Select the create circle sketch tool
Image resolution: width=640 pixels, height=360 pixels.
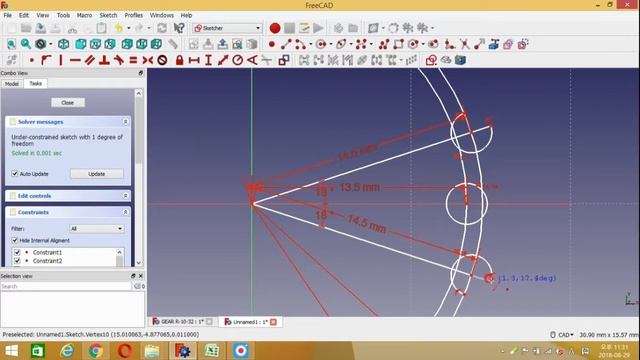321,44
